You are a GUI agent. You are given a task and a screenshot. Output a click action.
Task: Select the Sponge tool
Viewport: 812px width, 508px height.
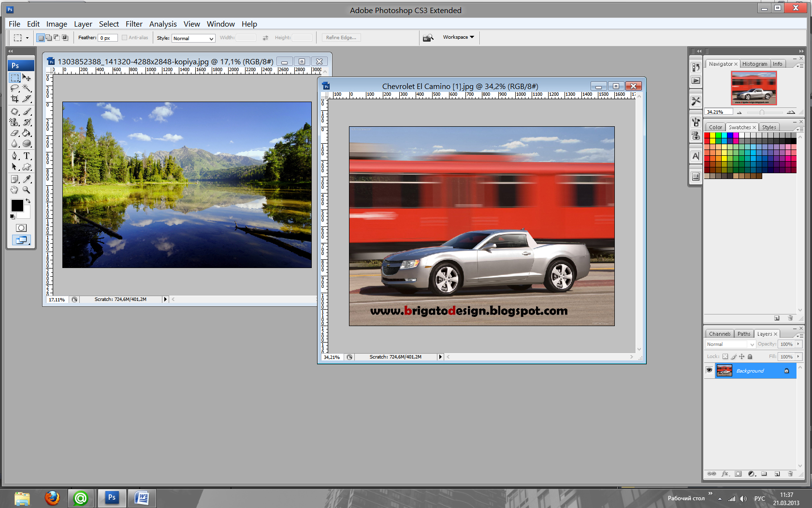coord(27,143)
